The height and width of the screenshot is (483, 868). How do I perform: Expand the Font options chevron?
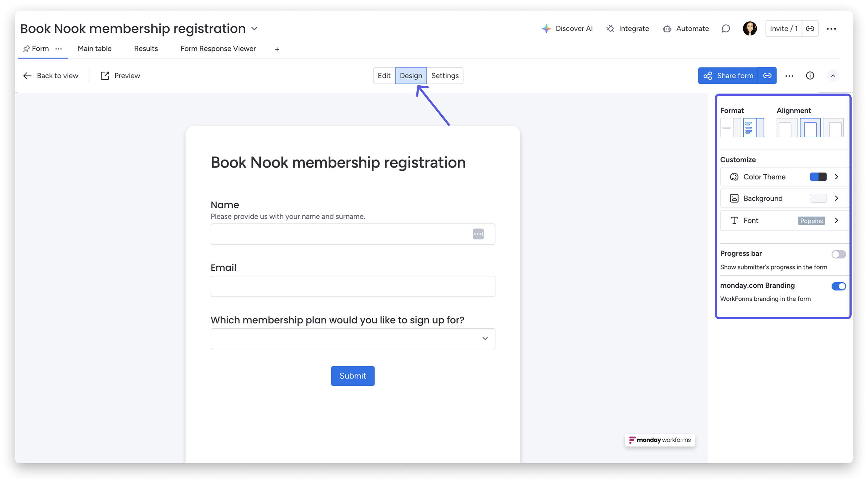click(x=837, y=220)
